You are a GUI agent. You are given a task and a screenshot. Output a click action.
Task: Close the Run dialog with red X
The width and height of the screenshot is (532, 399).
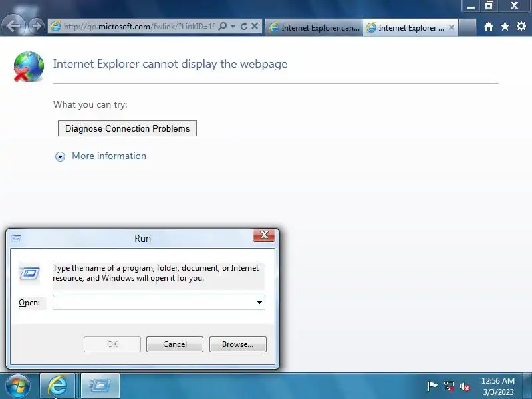pos(264,235)
